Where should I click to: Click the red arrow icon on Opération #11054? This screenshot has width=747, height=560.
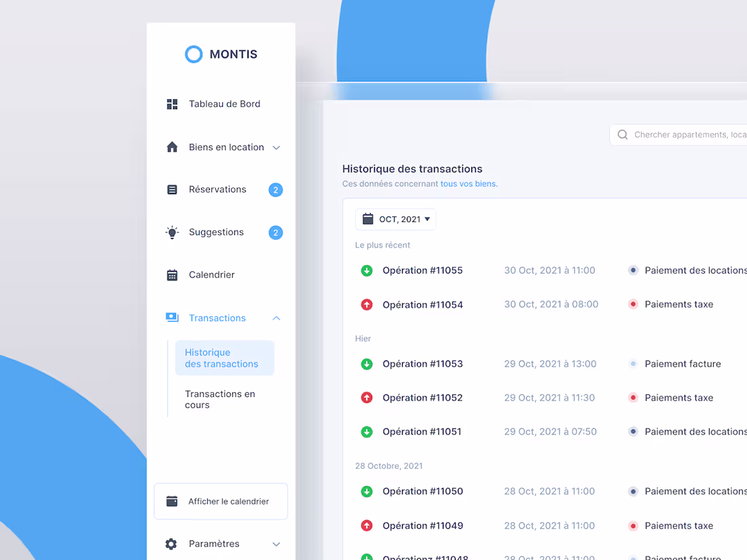[x=367, y=305]
